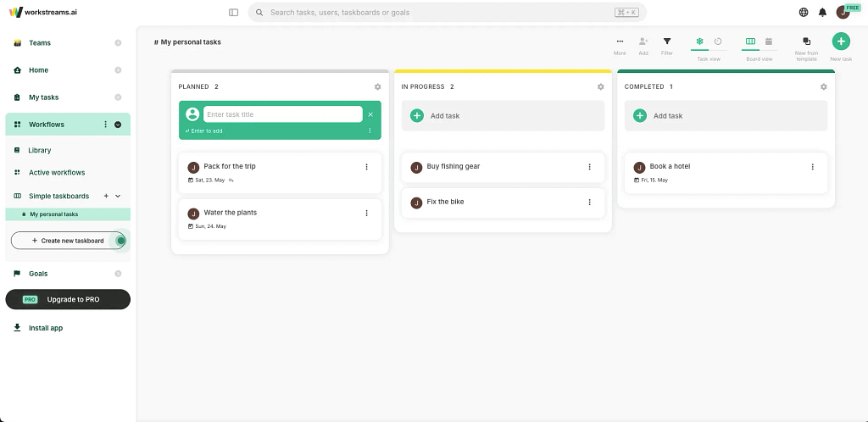Collapse Simple taskboards chevron
Image resolution: width=868 pixels, height=422 pixels.
(118, 196)
